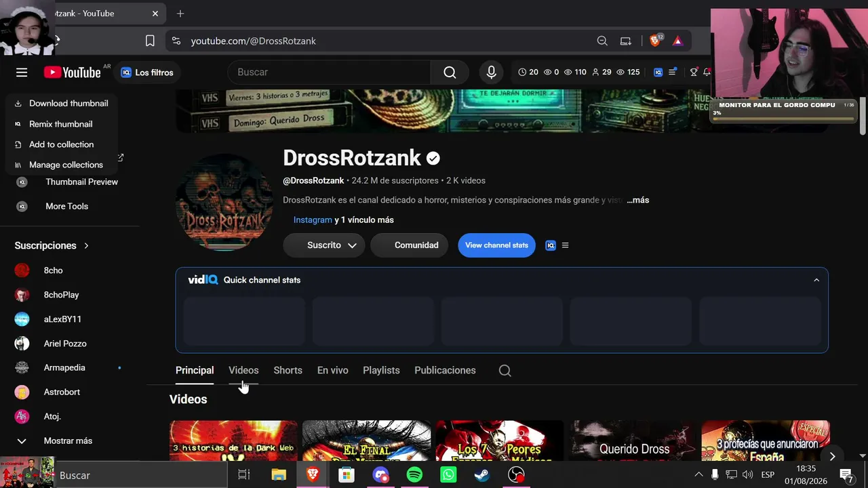Viewport: 868px width, 488px height.
Task: Open Steam from the taskbar
Action: [482, 475]
